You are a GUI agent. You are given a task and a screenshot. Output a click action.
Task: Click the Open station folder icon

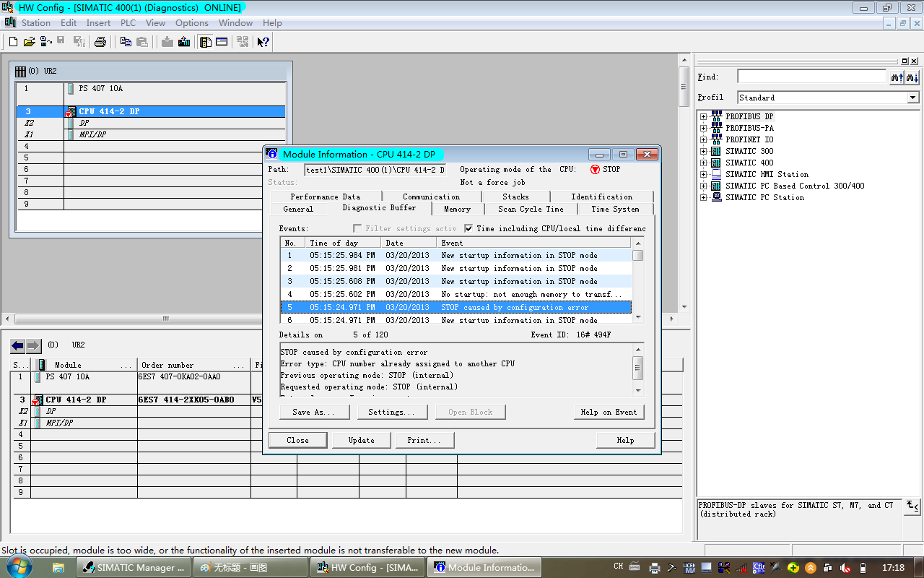click(28, 42)
